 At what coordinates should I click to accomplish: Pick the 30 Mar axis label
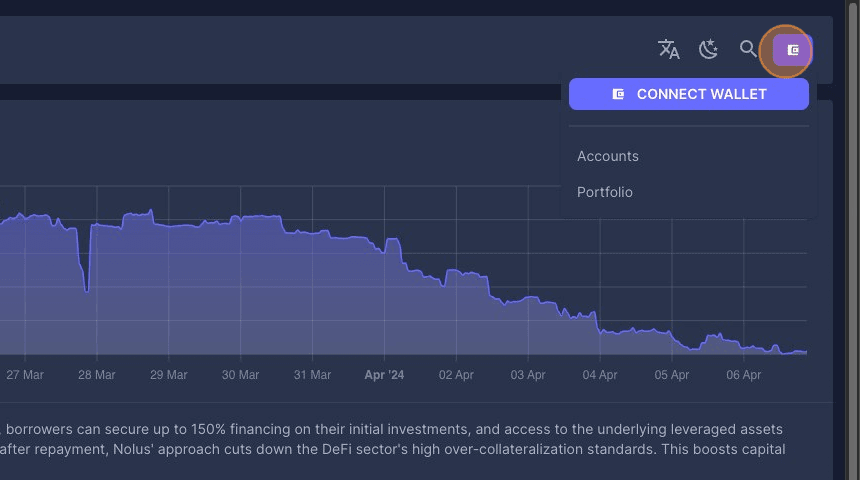(241, 375)
